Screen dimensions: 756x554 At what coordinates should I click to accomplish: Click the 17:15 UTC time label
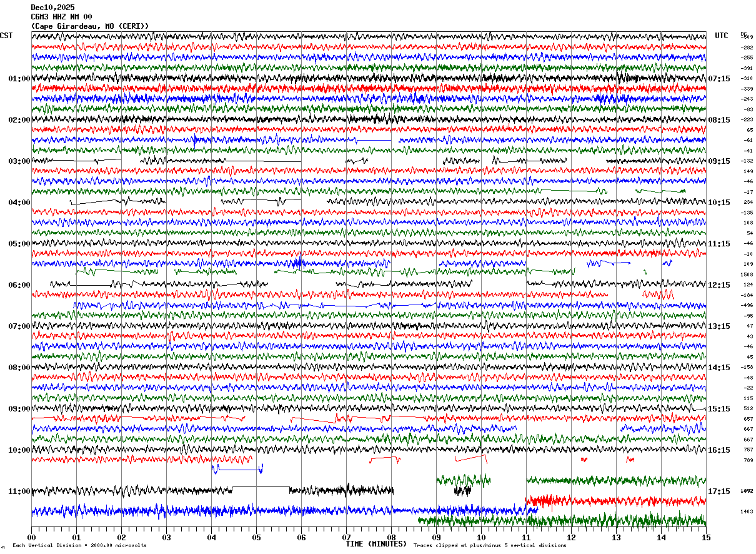pyautogui.click(x=719, y=491)
